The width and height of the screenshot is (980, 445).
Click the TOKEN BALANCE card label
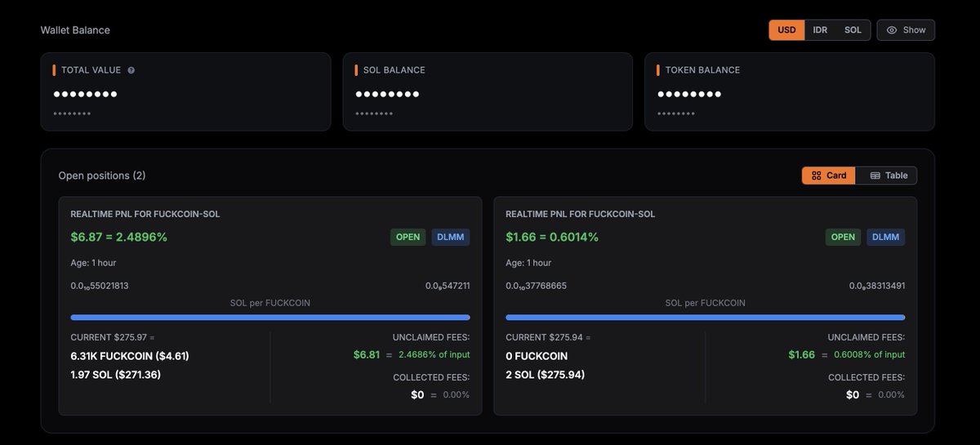click(x=702, y=70)
